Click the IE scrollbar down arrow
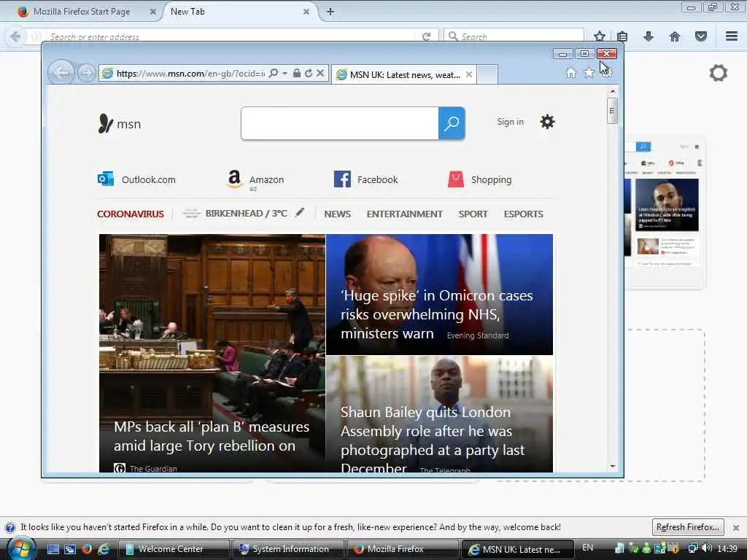The width and height of the screenshot is (747, 560). click(x=613, y=466)
